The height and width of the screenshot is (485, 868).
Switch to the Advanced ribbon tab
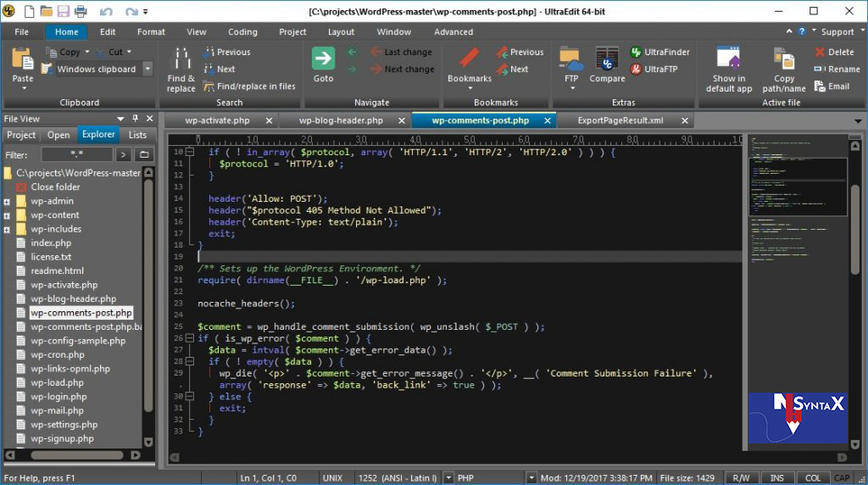coord(453,31)
